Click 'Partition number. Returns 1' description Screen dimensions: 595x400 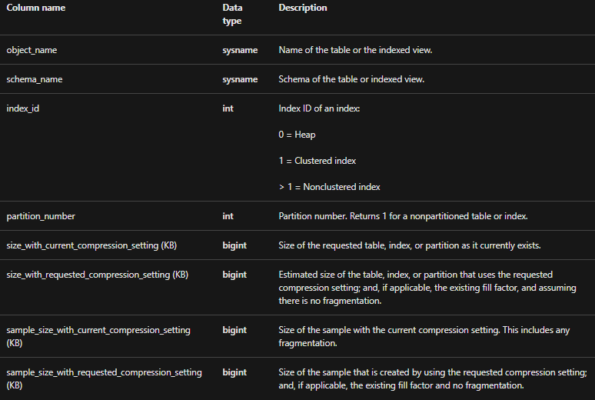tap(403, 216)
